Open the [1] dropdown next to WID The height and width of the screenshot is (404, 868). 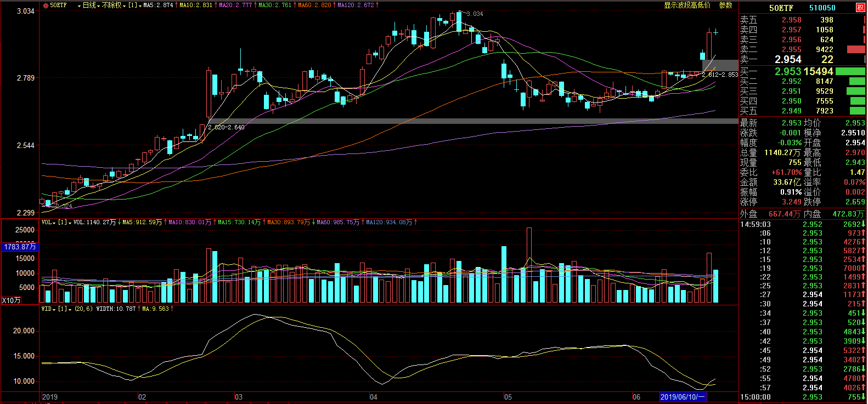pos(65,309)
